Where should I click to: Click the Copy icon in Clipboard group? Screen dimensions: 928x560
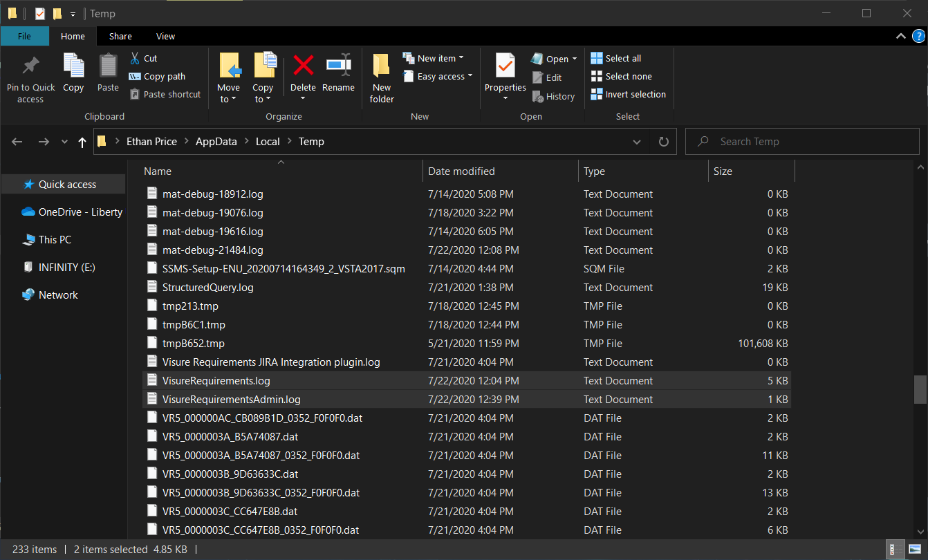pos(73,66)
